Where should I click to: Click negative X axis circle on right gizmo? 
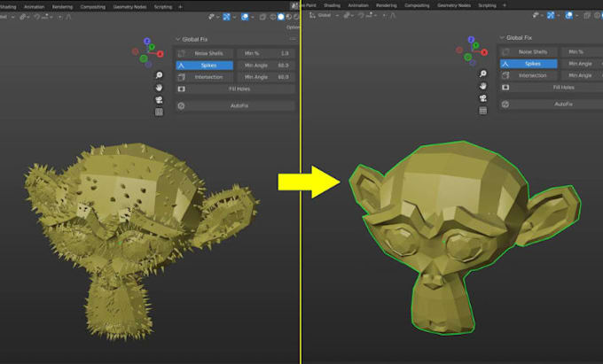459,50
